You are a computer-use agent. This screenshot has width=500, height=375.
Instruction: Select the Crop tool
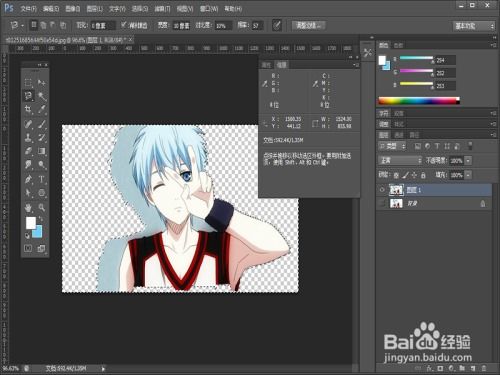pos(28,109)
